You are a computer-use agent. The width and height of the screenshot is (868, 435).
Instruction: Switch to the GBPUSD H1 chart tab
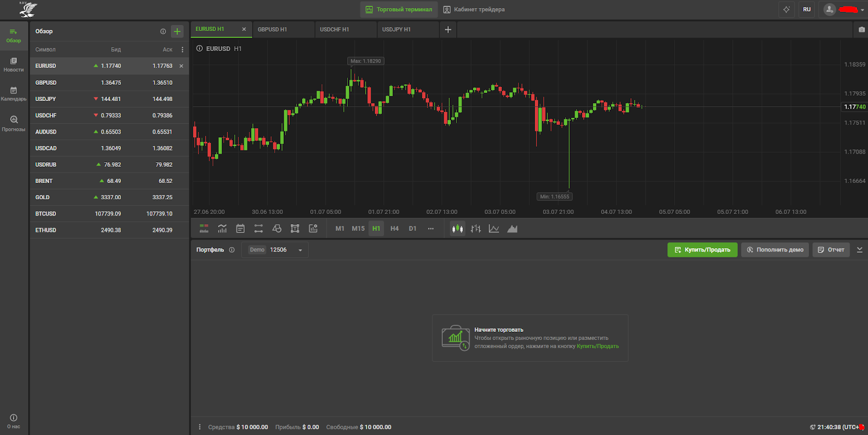[x=273, y=29]
